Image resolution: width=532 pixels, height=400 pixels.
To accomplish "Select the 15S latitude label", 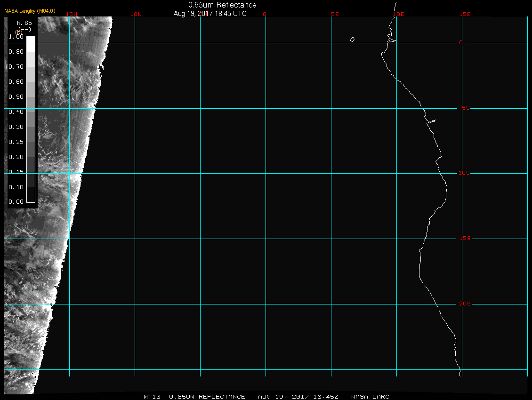I will [464, 239].
